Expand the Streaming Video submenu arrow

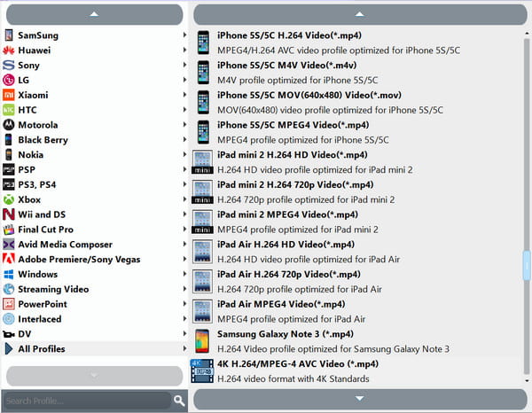tap(184, 289)
